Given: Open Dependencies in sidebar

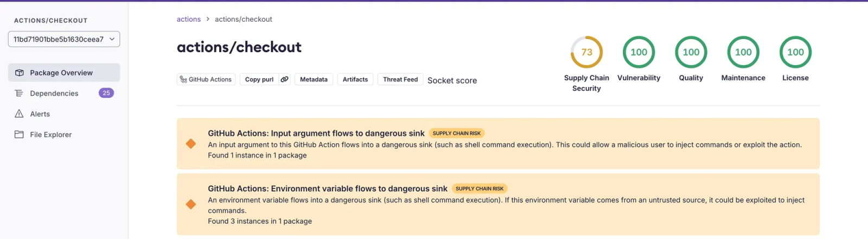Looking at the screenshot, I should click(x=64, y=93).
